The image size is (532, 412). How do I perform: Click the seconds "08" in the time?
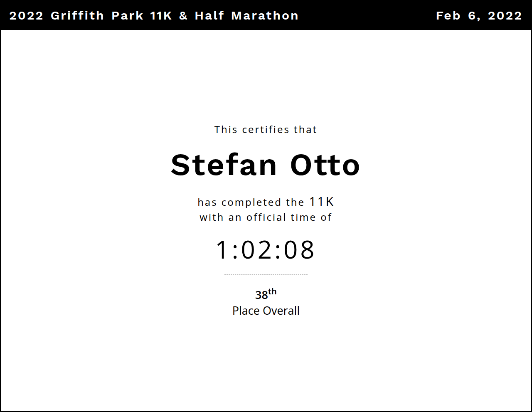[299, 250]
